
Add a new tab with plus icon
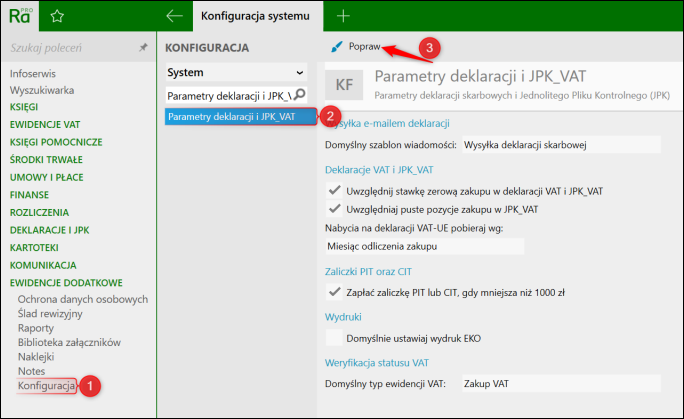coord(343,16)
